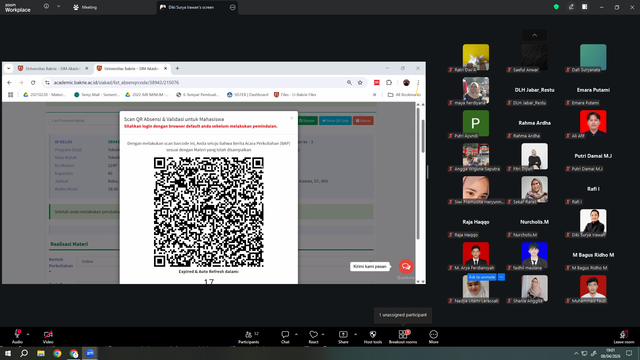This screenshot has width=640, height=360.
Task: Open shared screen options circle icon
Action: tap(232, 7)
